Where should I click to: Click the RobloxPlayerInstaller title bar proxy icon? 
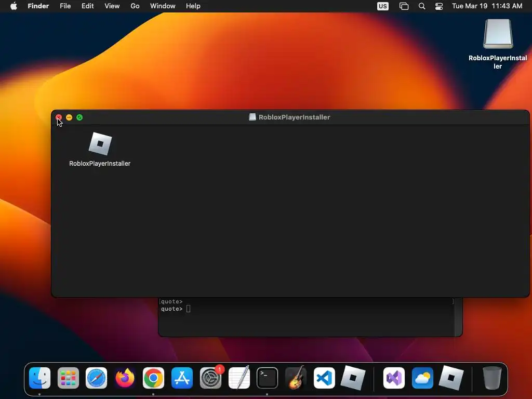[252, 117]
